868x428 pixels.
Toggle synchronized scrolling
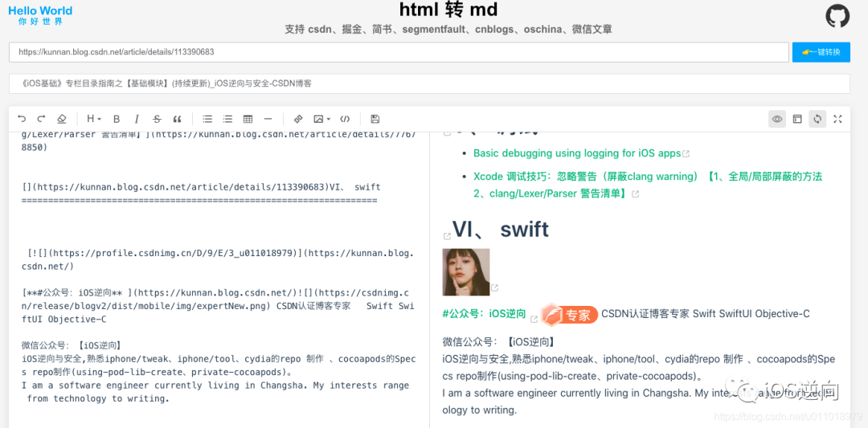(x=817, y=119)
